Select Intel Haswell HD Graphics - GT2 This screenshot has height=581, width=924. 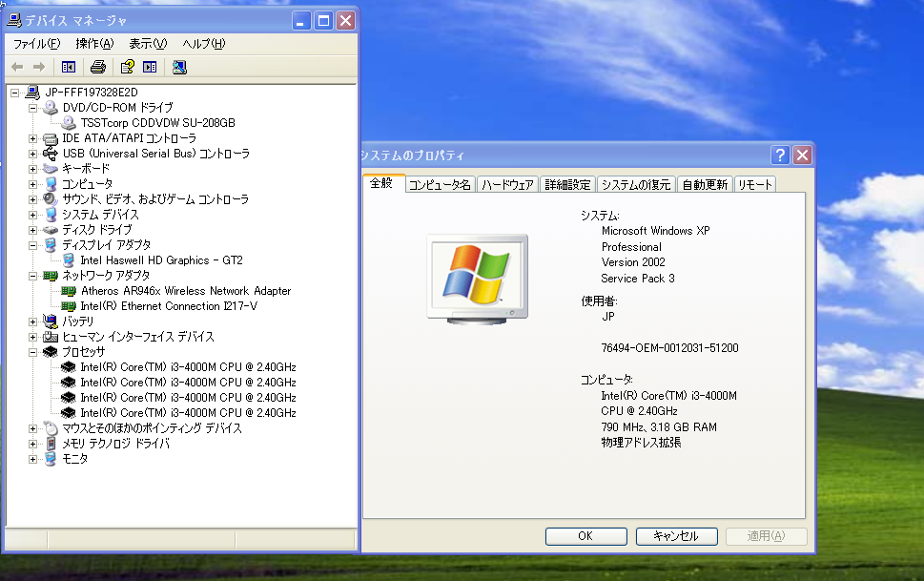(161, 260)
